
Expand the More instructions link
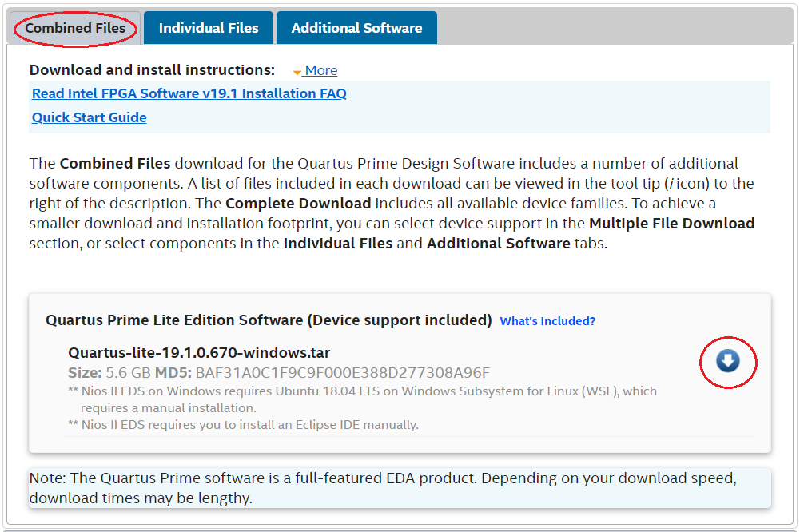pyautogui.click(x=320, y=70)
